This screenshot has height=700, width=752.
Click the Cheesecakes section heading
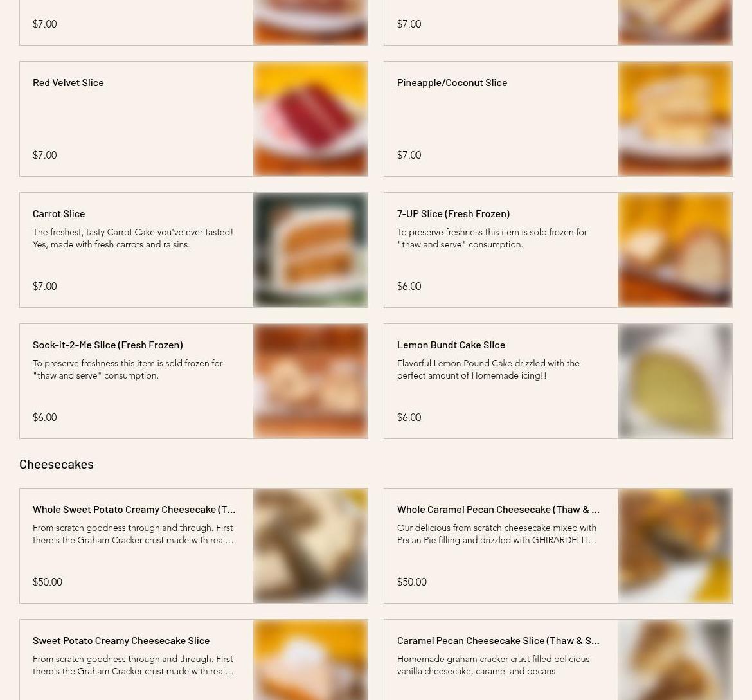[x=57, y=464]
